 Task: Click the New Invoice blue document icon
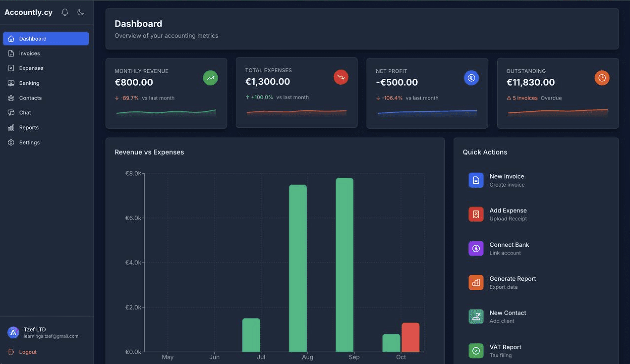pyautogui.click(x=476, y=180)
